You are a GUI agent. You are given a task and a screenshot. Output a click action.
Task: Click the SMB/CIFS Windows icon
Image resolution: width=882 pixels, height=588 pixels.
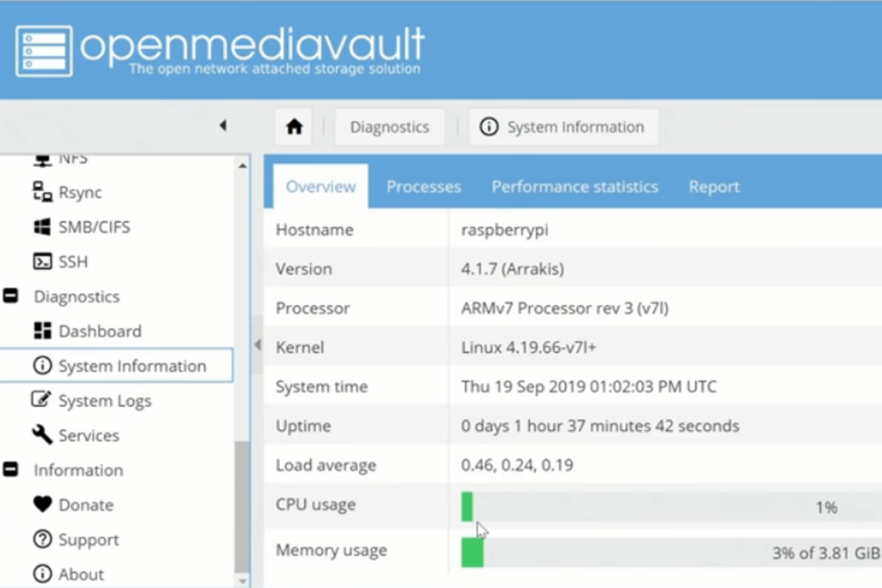pyautogui.click(x=42, y=227)
